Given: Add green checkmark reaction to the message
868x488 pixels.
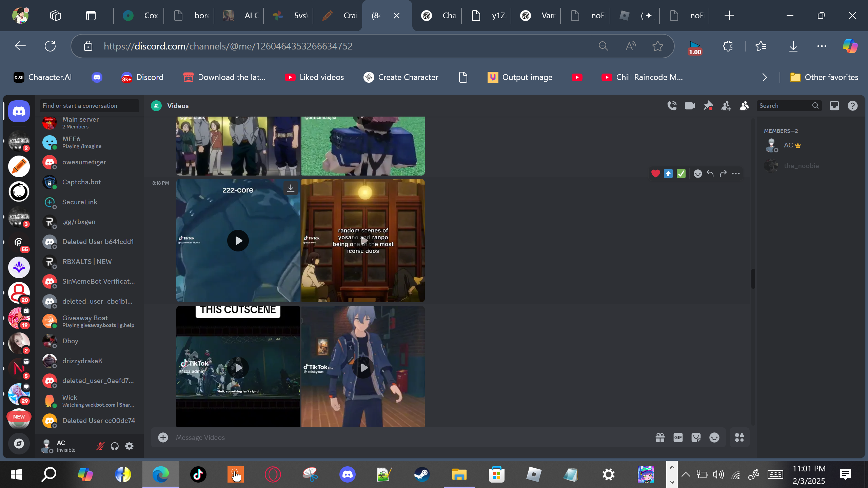Looking at the screenshot, I should [x=681, y=174].
